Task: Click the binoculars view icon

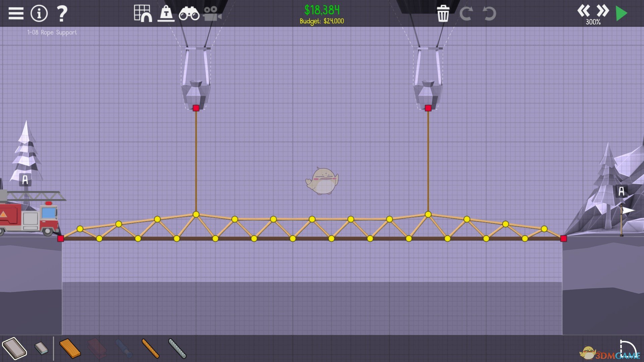Action: pos(189,14)
